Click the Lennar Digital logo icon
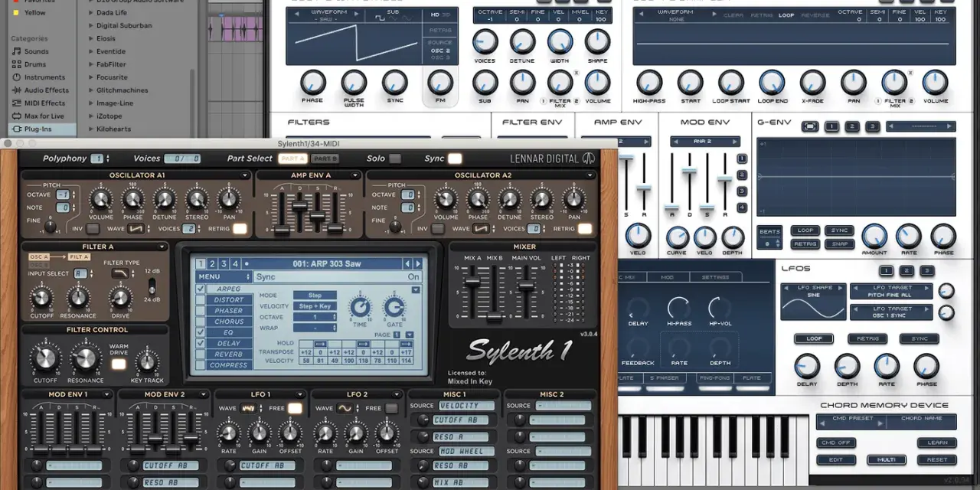This screenshot has height=490, width=980. [589, 158]
